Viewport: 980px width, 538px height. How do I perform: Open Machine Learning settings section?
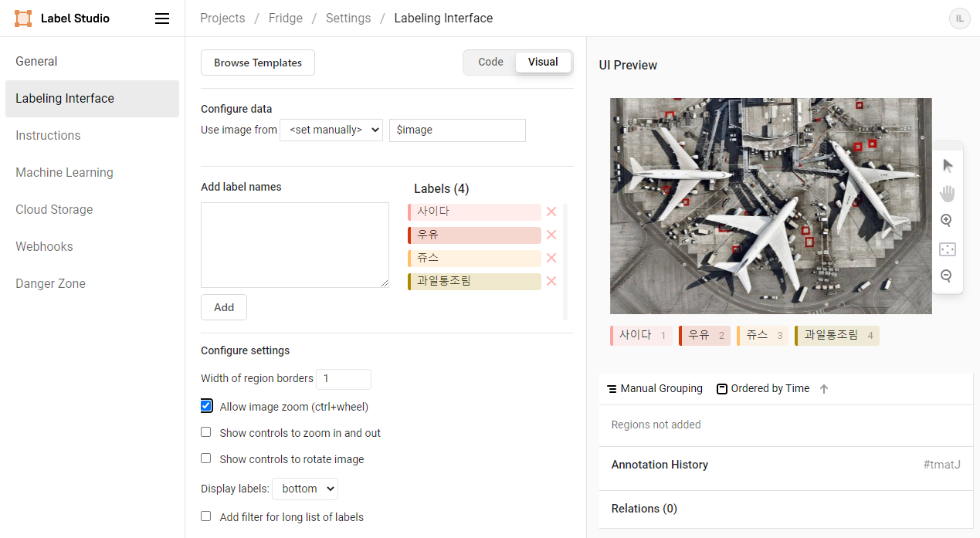[x=92, y=173]
